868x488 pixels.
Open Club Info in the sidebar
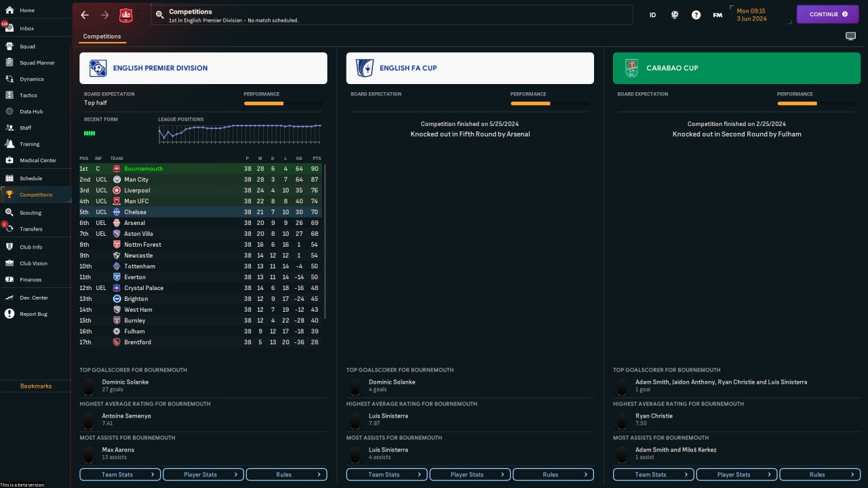[x=31, y=247]
